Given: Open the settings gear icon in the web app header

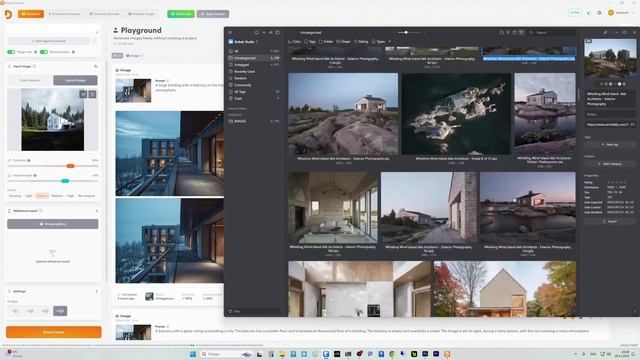Looking at the screenshot, I should click(599, 13).
